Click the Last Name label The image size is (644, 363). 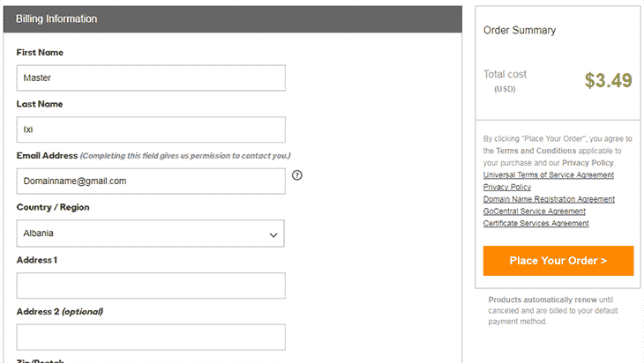click(x=40, y=104)
